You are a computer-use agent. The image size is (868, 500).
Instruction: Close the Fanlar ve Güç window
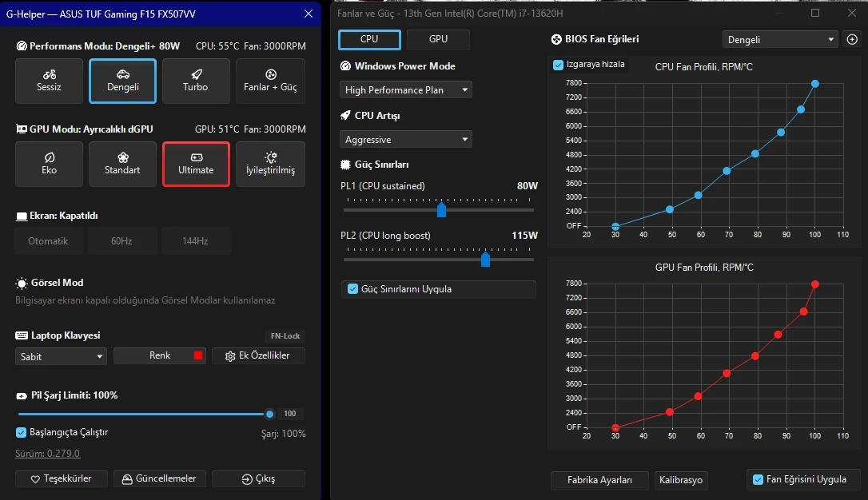[852, 13]
